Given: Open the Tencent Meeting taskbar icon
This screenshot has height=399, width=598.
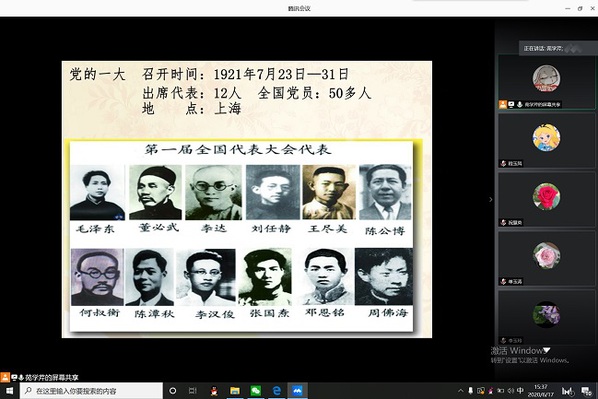Looking at the screenshot, I should (x=297, y=391).
